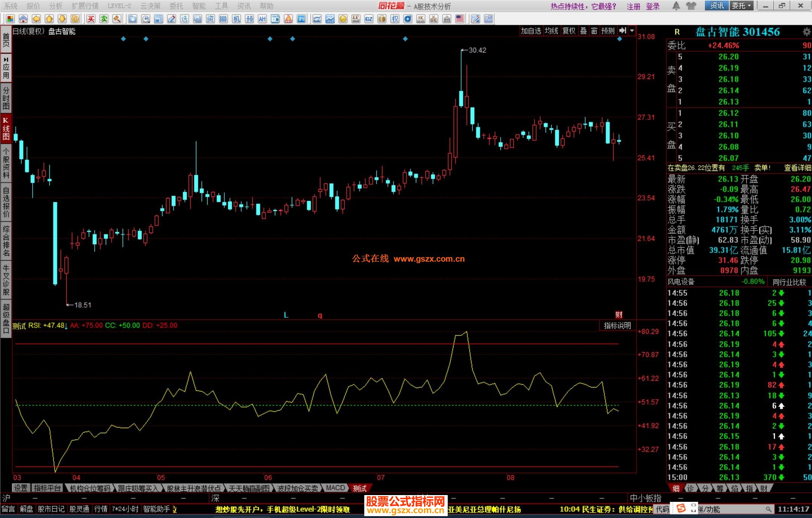Click the US flag market icon
This screenshot has height=518, width=812.
tap(459, 19)
